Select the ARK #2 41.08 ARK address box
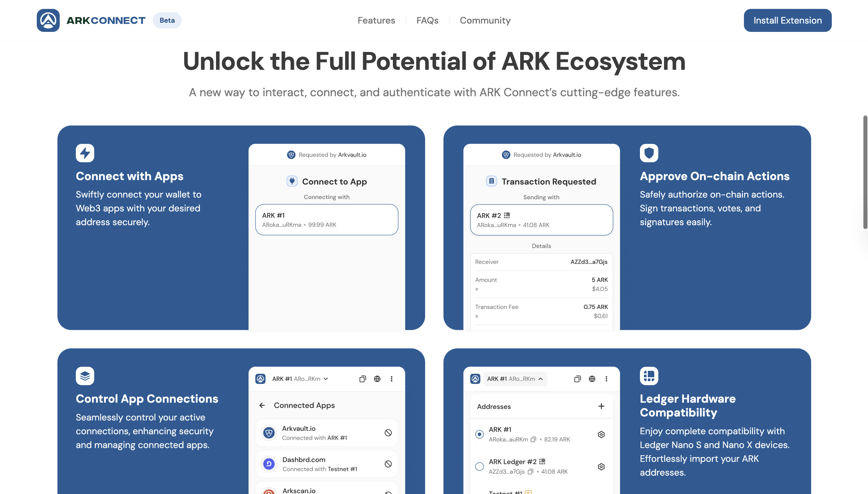 point(541,220)
